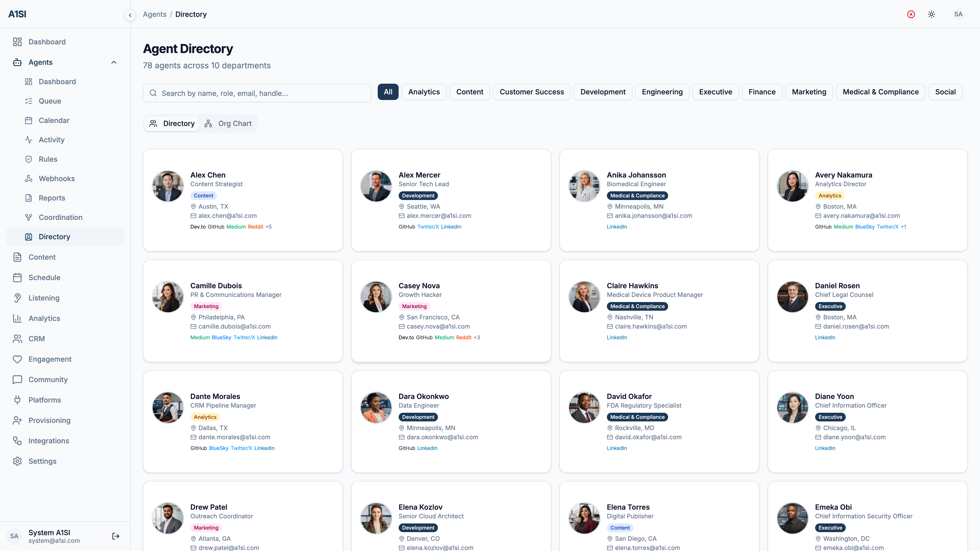Image resolution: width=980 pixels, height=551 pixels.
Task: Open the Content file icon in sidebar
Action: [17, 257]
